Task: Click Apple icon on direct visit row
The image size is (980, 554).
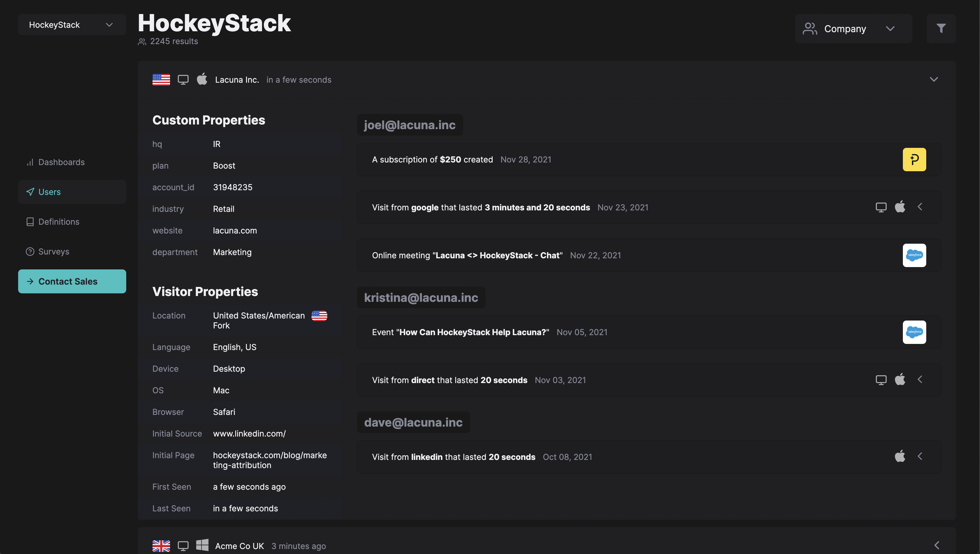Action: click(x=900, y=379)
